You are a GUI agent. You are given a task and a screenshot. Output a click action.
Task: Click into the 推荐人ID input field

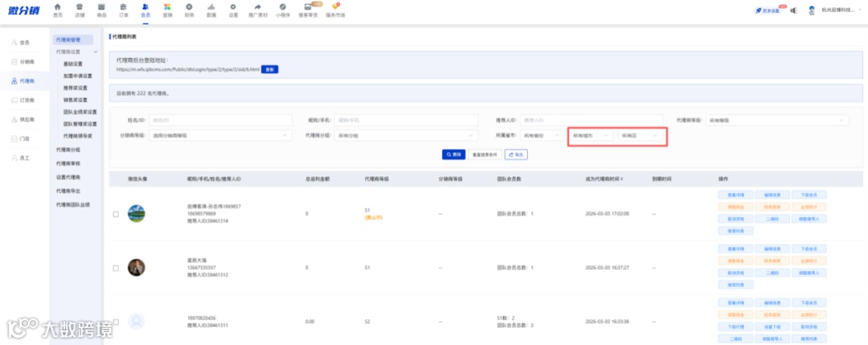[592, 120]
